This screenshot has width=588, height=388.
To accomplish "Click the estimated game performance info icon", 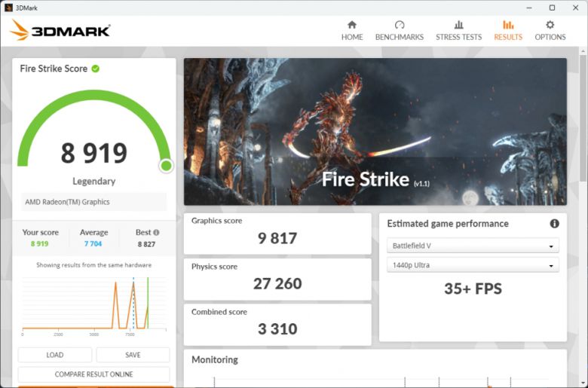I will click(x=554, y=224).
